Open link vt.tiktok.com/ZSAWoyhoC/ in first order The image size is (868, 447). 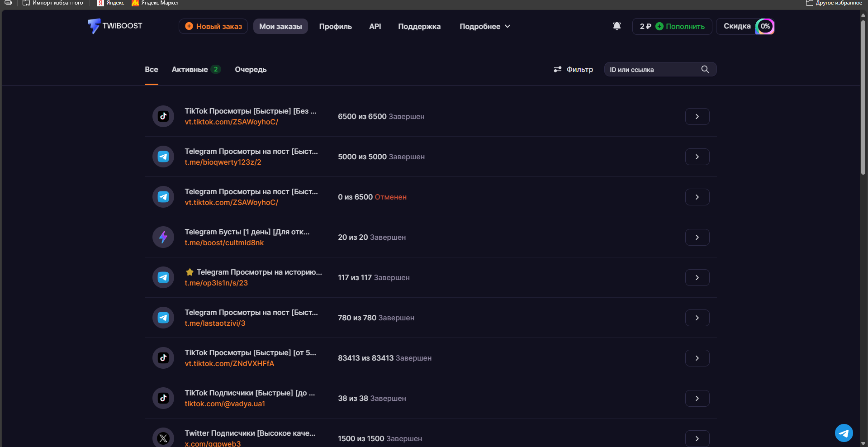pos(231,122)
